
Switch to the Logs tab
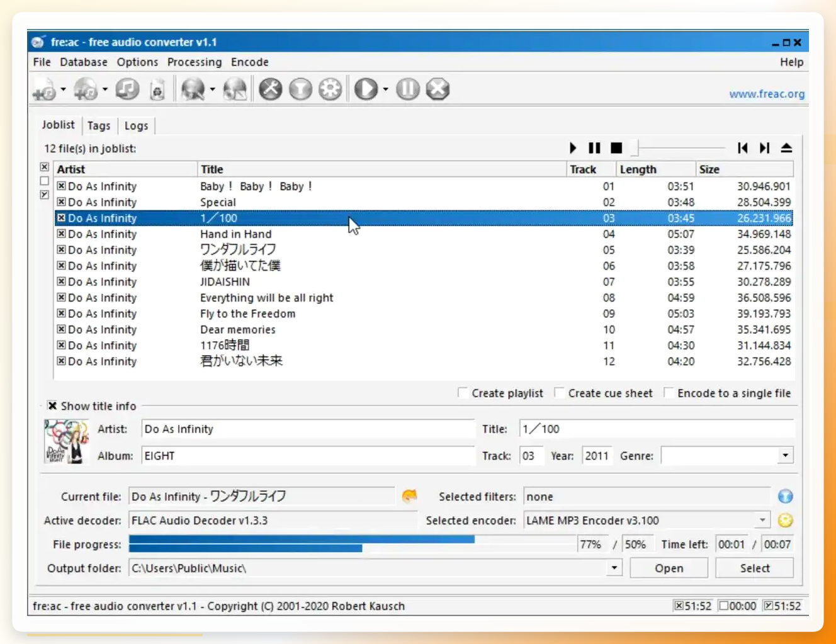pos(136,126)
